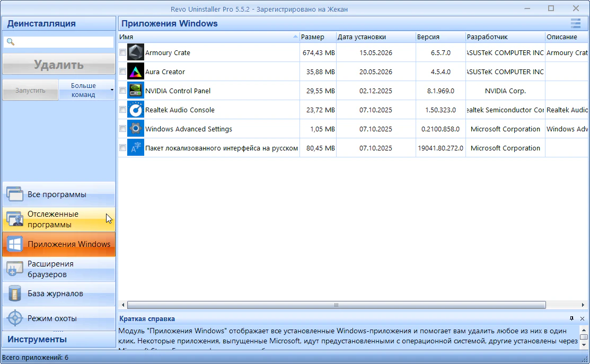Click version 19041.80.272.0 cell
The image size is (590, 364).
point(440,148)
